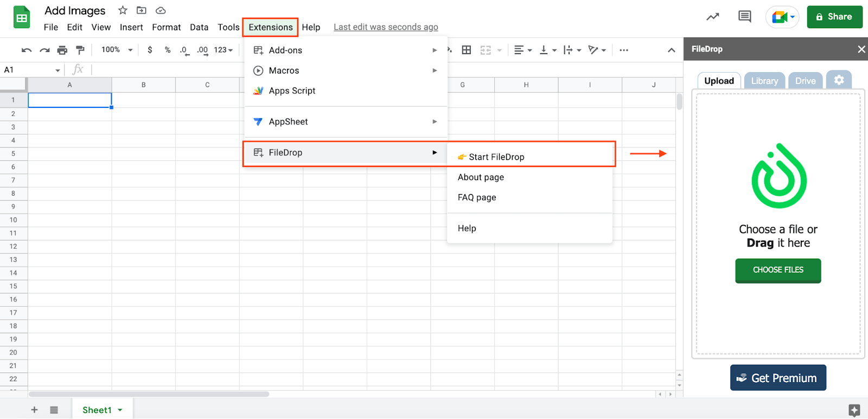Click the CHOOSE FILES button
Screen dimensions: 868x419
[x=778, y=270]
